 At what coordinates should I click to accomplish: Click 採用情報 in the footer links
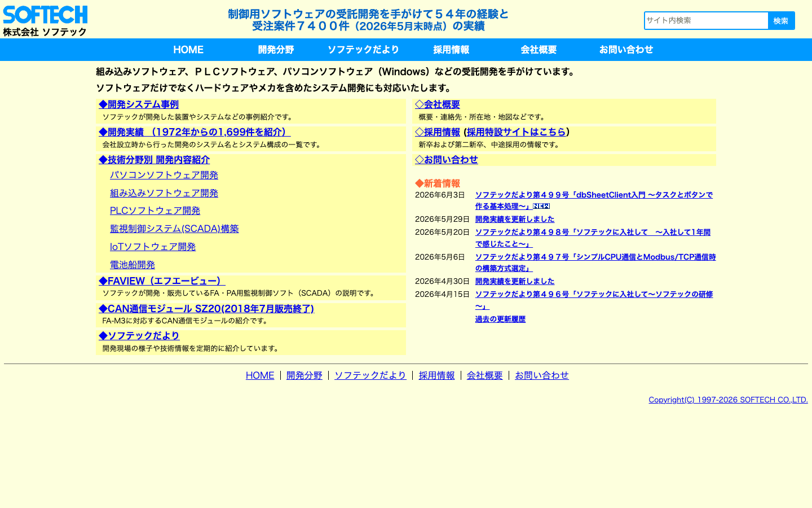click(436, 375)
